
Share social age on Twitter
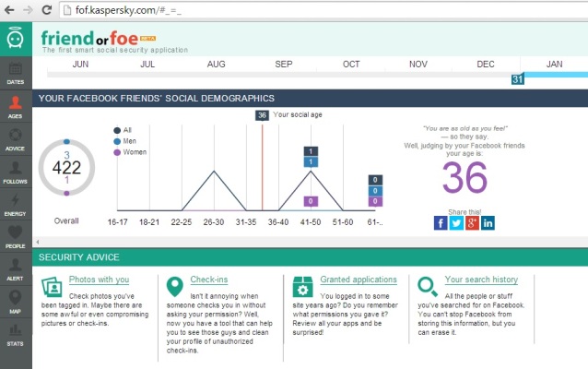pos(456,222)
